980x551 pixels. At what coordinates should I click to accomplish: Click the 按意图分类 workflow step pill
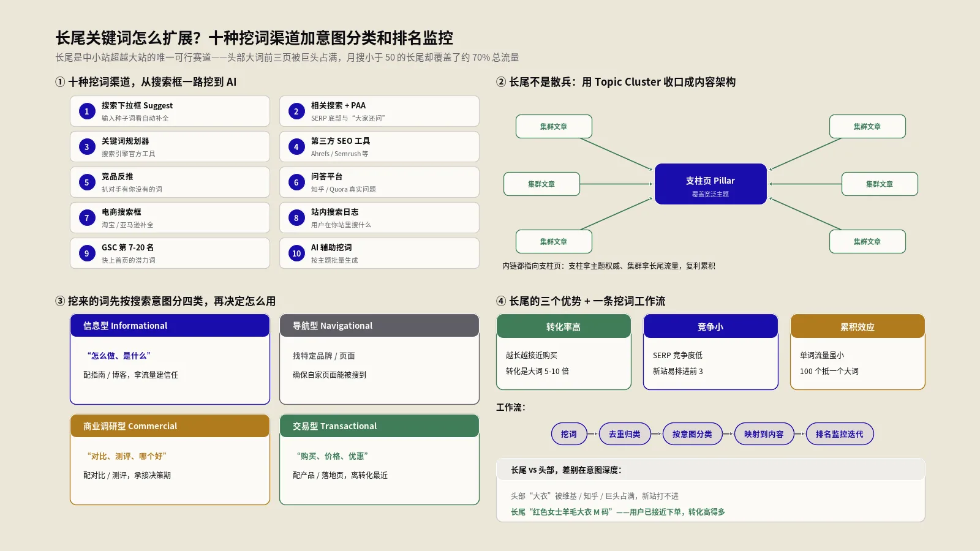(692, 434)
